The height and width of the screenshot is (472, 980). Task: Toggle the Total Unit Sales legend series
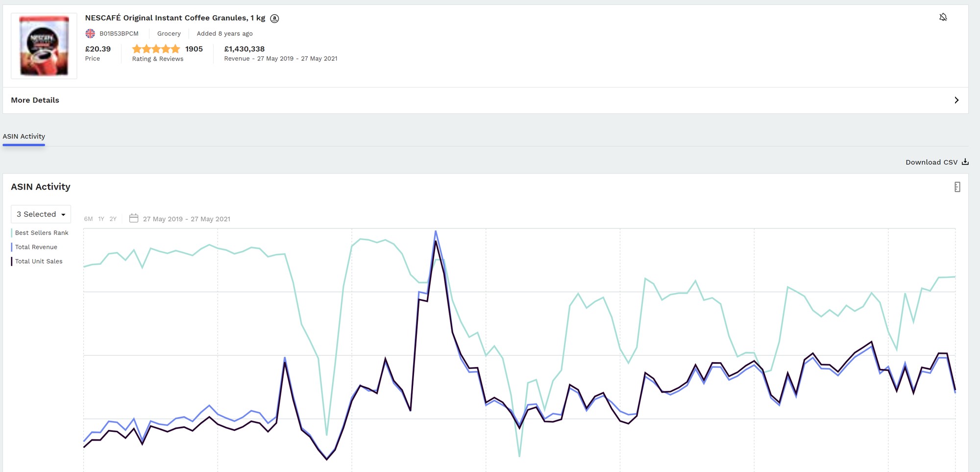pos(39,261)
